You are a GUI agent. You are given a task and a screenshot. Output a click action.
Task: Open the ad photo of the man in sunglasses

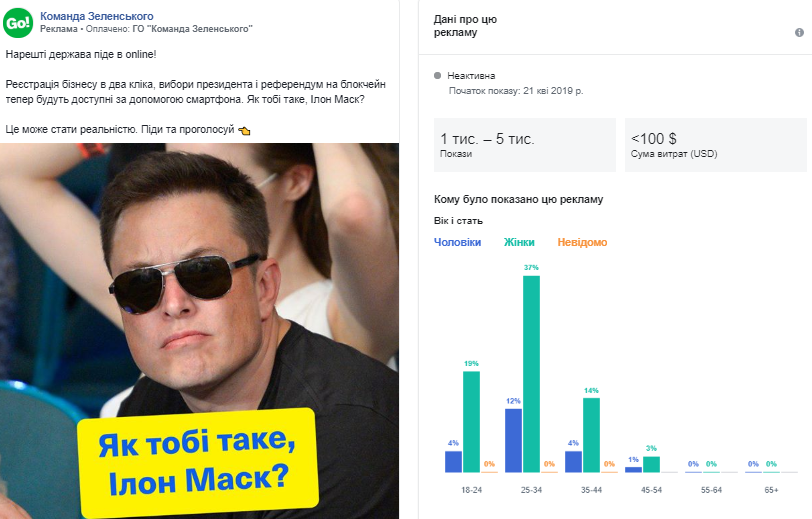click(x=200, y=280)
